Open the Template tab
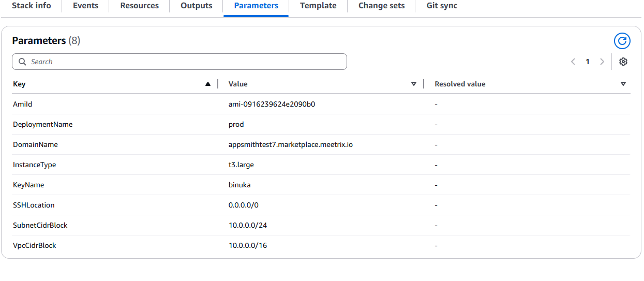Viewport: 644px width, 281px height. pyautogui.click(x=318, y=6)
